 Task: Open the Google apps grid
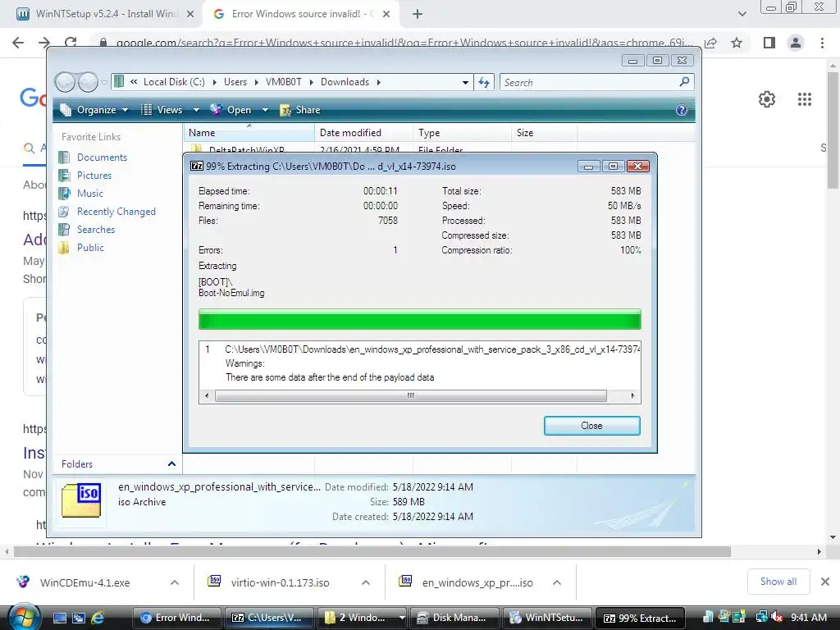coord(804,99)
